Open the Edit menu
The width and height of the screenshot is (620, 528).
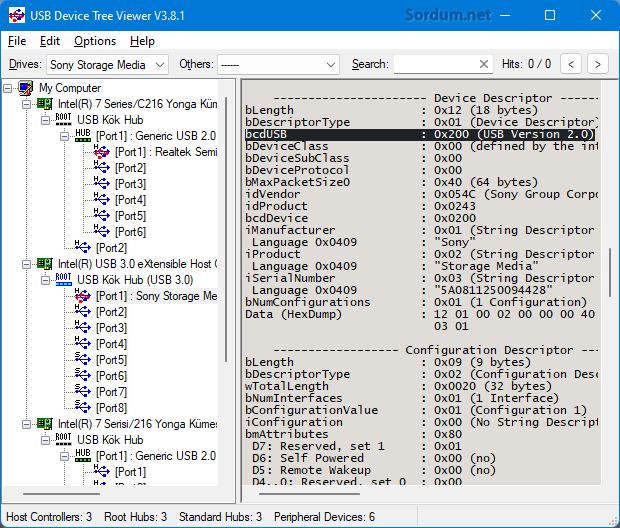(x=50, y=41)
